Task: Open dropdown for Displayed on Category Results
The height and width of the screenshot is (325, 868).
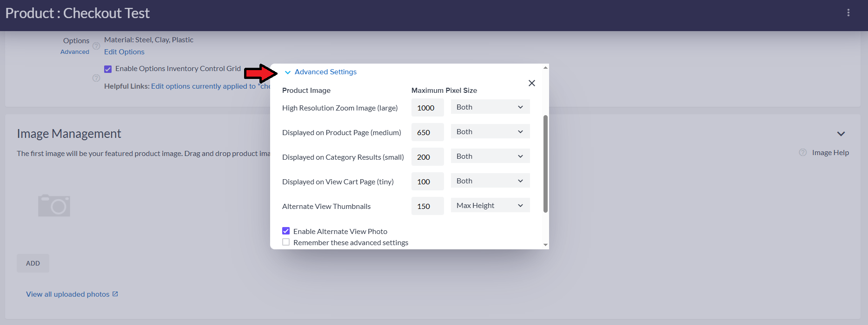Action: (x=490, y=156)
